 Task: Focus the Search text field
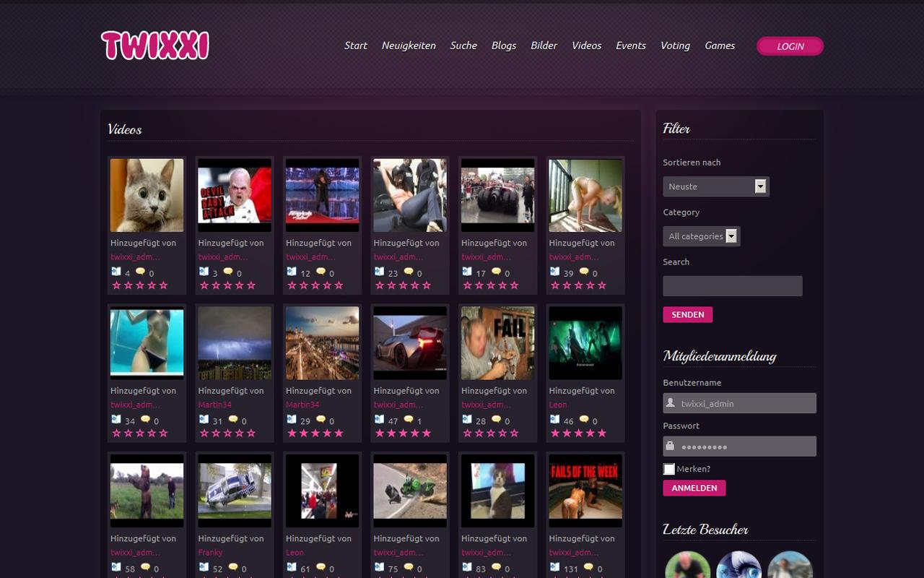point(733,286)
